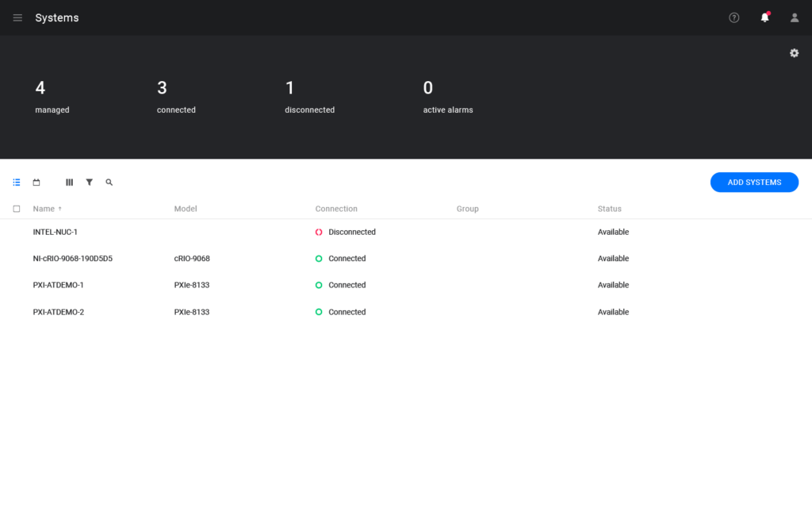Click the sort arrow next to Name
Viewport: 812px width, 508px height.
60,209
